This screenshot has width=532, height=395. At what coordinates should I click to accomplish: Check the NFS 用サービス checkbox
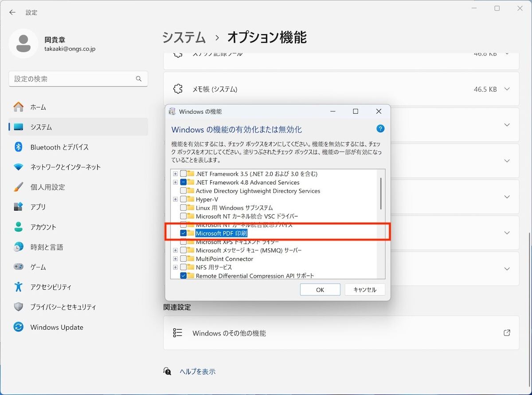pyautogui.click(x=183, y=267)
